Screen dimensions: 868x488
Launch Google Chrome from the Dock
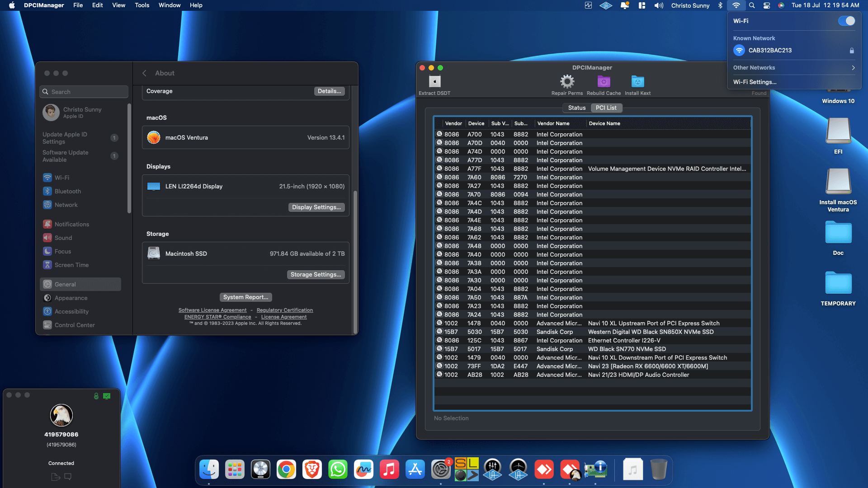286,469
